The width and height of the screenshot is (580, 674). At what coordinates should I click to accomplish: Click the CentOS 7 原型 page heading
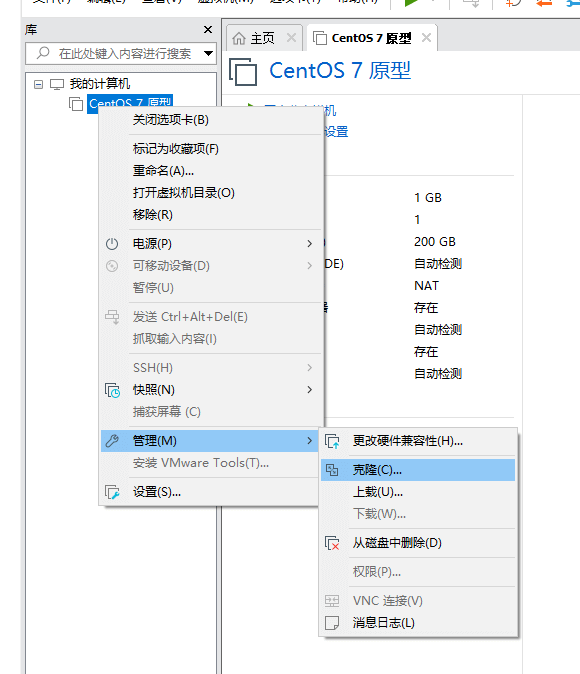(x=340, y=71)
